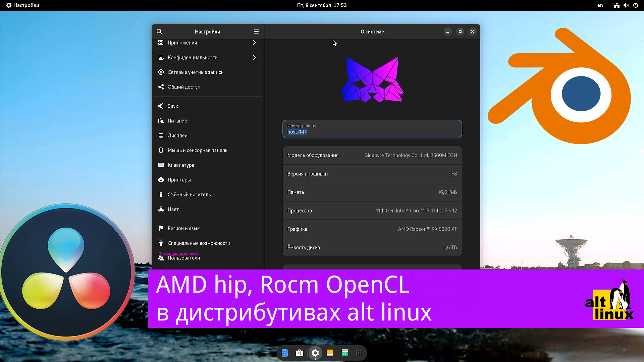Select Специальные возможности settings

pyautogui.click(x=199, y=243)
